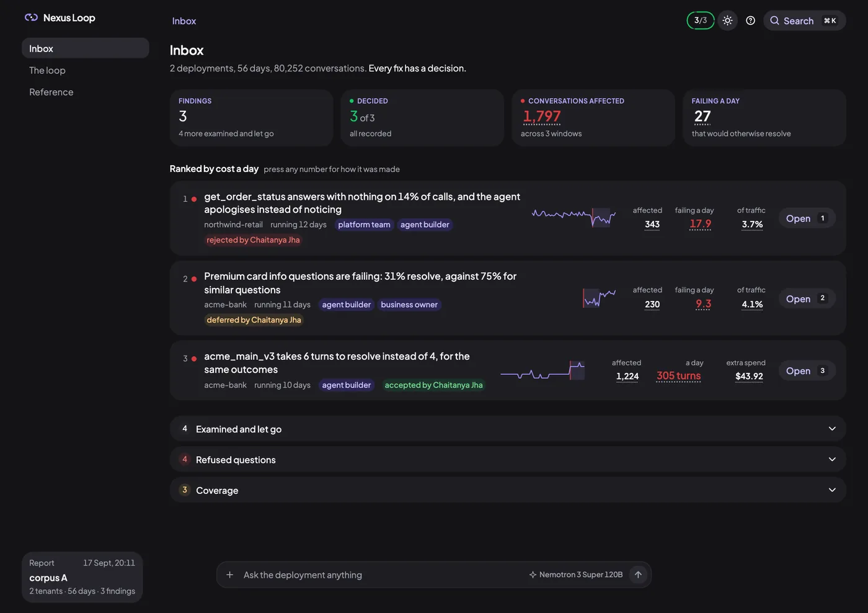Click the Inbox breadcrumb at top
Viewport: 868px width, 613px height.
click(184, 21)
